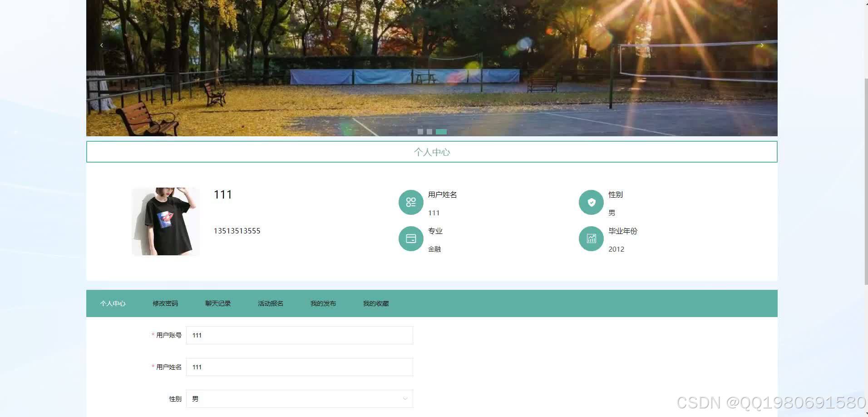
Task: Click the user name badge icon
Action: pos(410,202)
